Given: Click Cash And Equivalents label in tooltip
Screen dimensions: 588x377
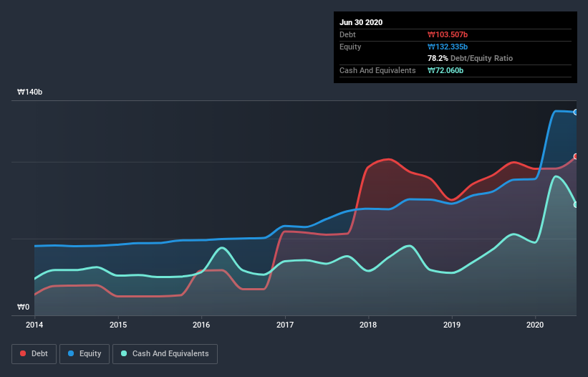Looking at the screenshot, I should pyautogui.click(x=377, y=70).
